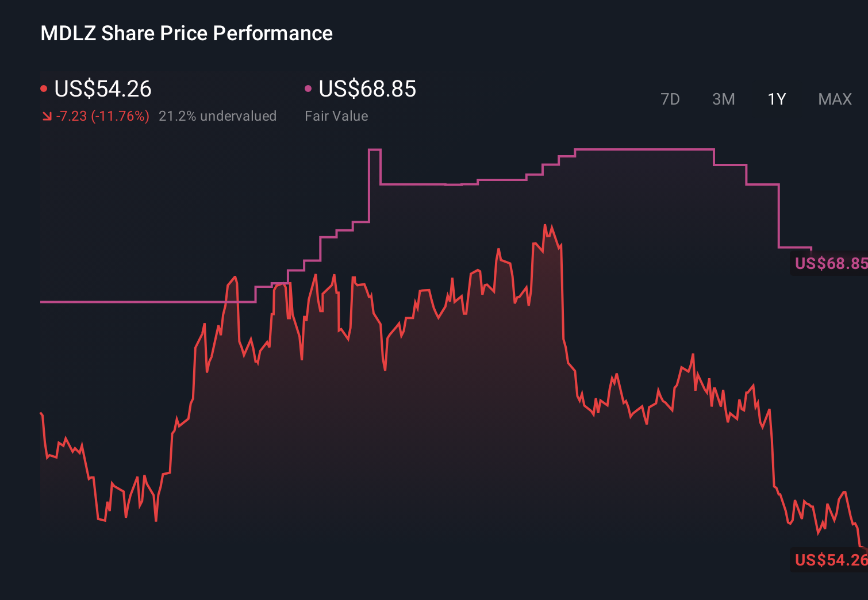868x600 pixels.
Task: Open the US$54.26 current price detail
Action: point(102,89)
